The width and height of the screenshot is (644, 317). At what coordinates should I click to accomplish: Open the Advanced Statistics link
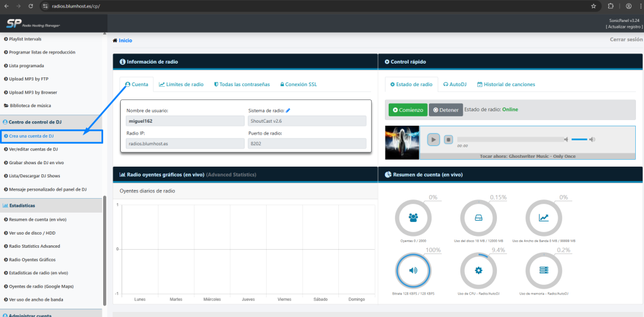pos(231,174)
